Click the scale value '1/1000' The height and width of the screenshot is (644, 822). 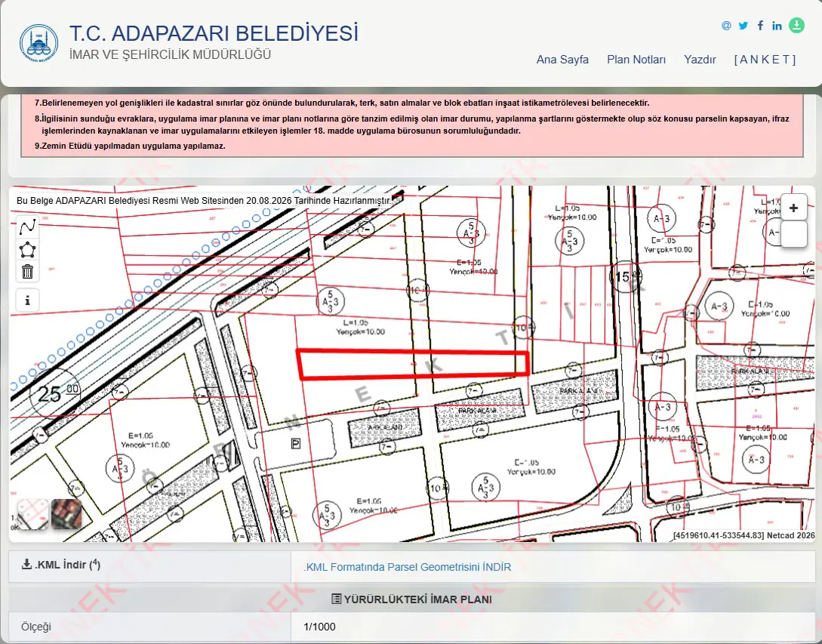click(x=319, y=627)
